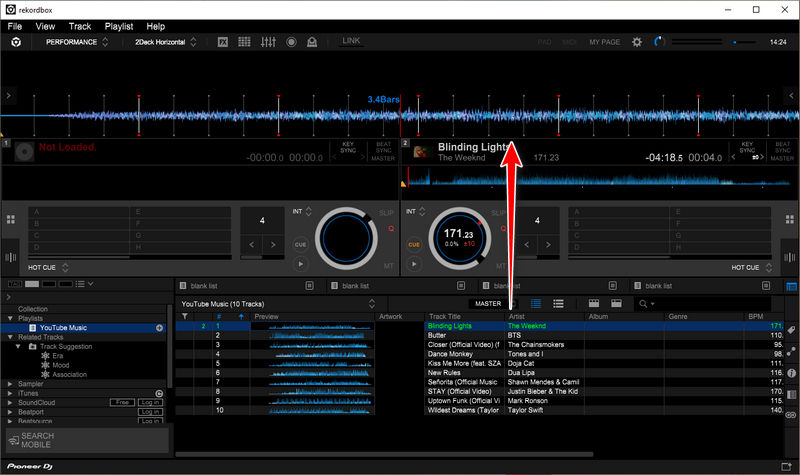The height and width of the screenshot is (475, 800).
Task: Select the second blank list tab
Action: 398,286
